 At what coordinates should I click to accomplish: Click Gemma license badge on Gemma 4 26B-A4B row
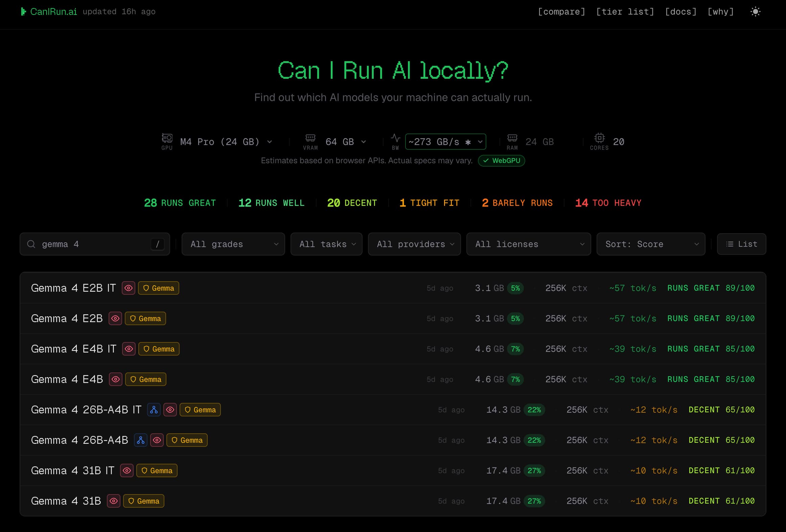point(187,440)
